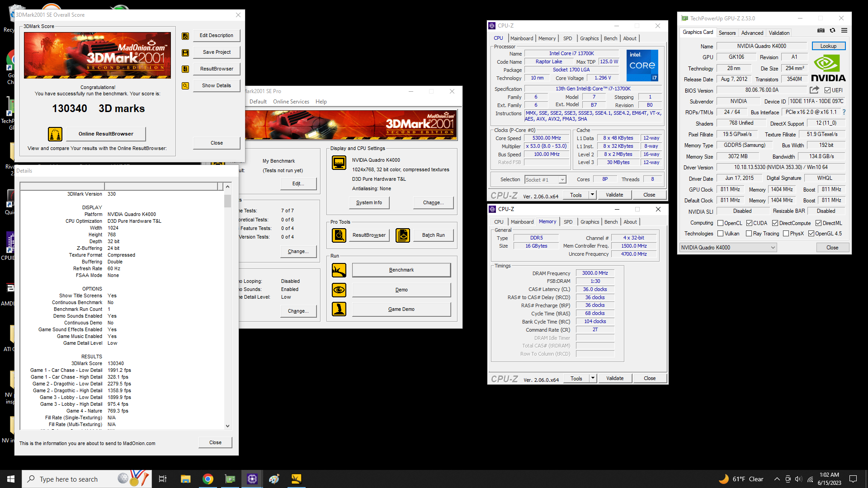Click the Batch Run icon
This screenshot has height=488, width=868.
point(403,235)
